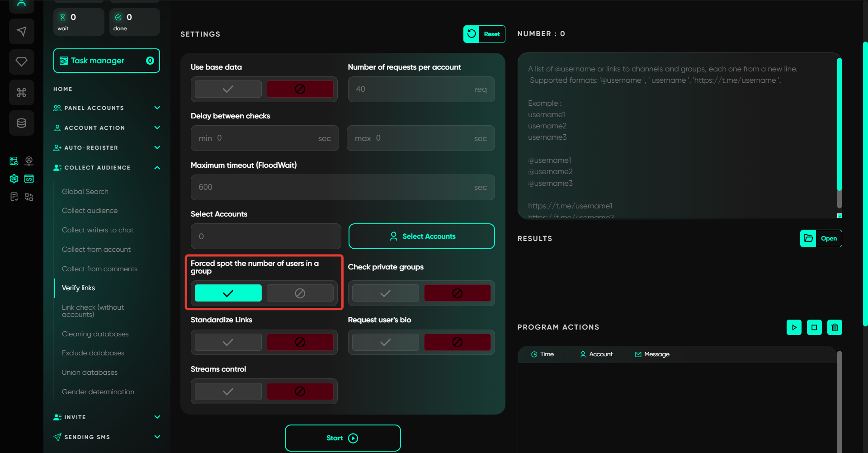The width and height of the screenshot is (868, 453).
Task: Click the trash icon in Program Actions
Action: (835, 327)
